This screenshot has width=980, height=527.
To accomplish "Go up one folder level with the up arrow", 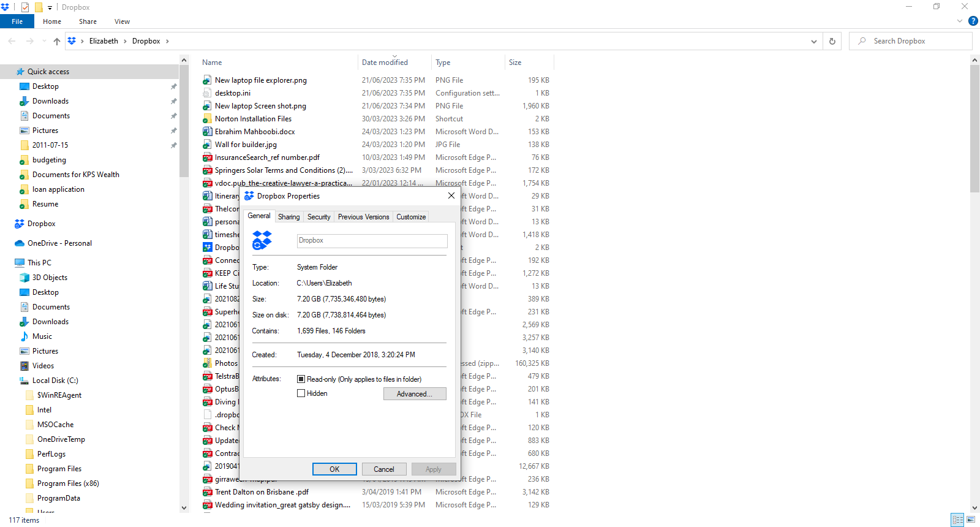I will [57, 41].
